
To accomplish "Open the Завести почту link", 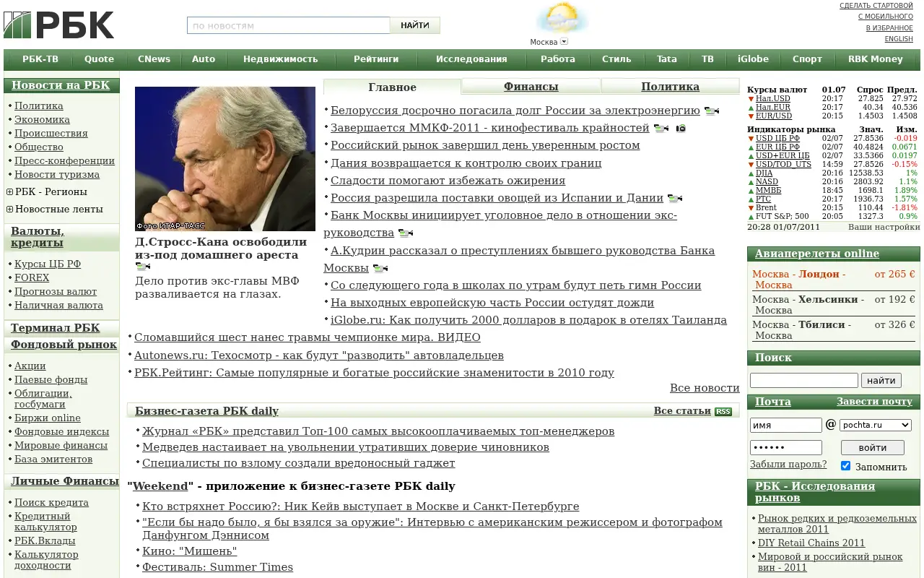I will point(875,402).
